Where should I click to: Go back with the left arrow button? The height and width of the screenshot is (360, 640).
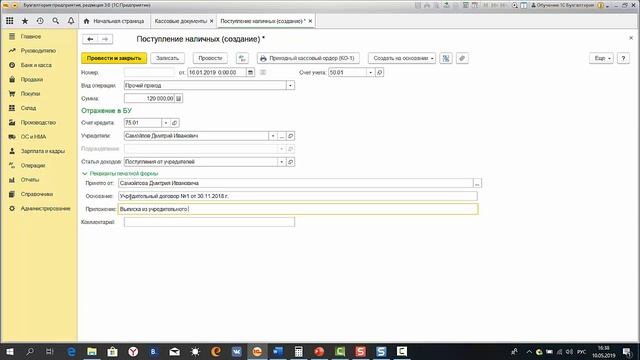point(90,39)
